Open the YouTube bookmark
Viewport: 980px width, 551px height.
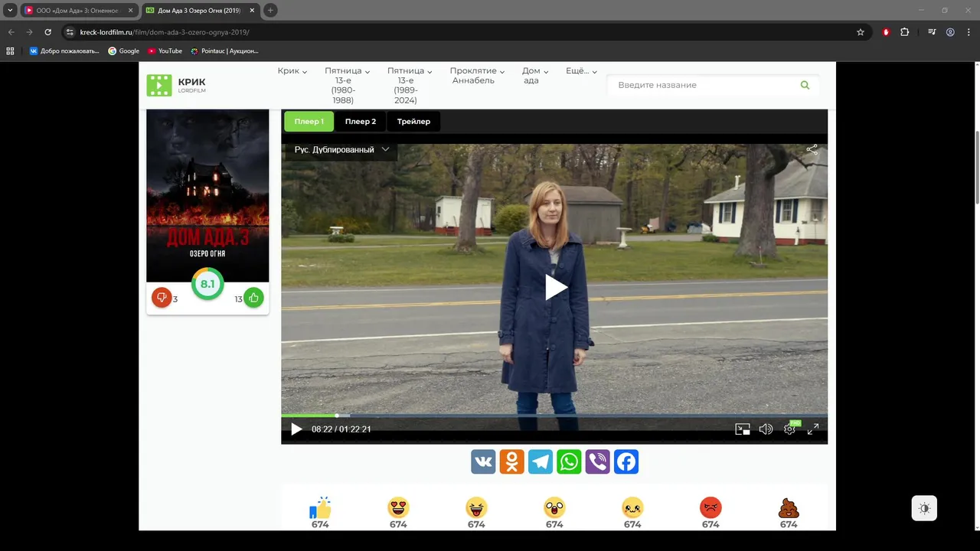[165, 51]
